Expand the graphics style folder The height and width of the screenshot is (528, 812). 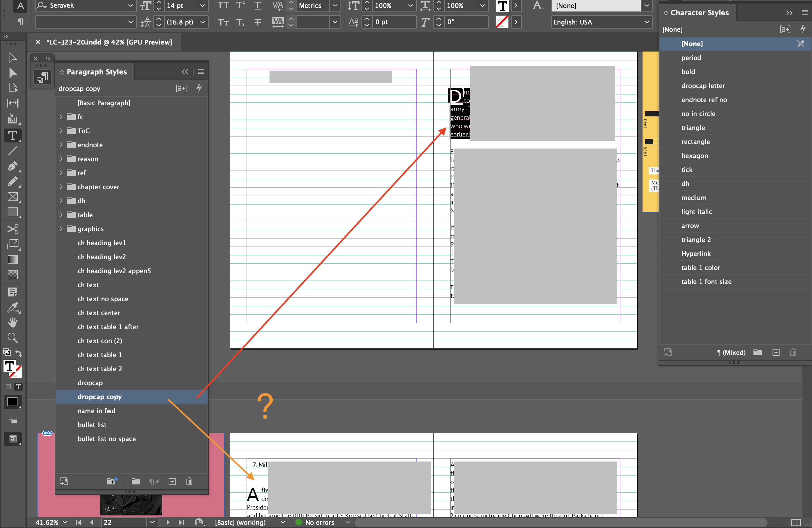pyautogui.click(x=61, y=229)
